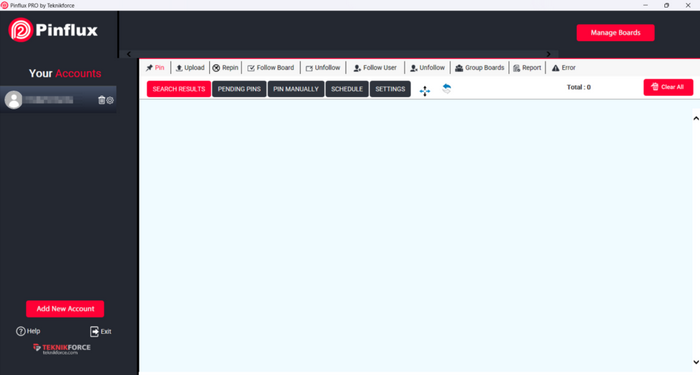Open the Teknikforce logo link
This screenshot has width=700, height=375.
tap(62, 349)
